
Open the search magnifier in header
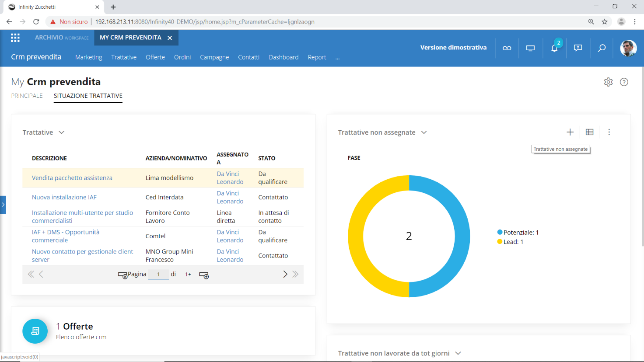[602, 48]
